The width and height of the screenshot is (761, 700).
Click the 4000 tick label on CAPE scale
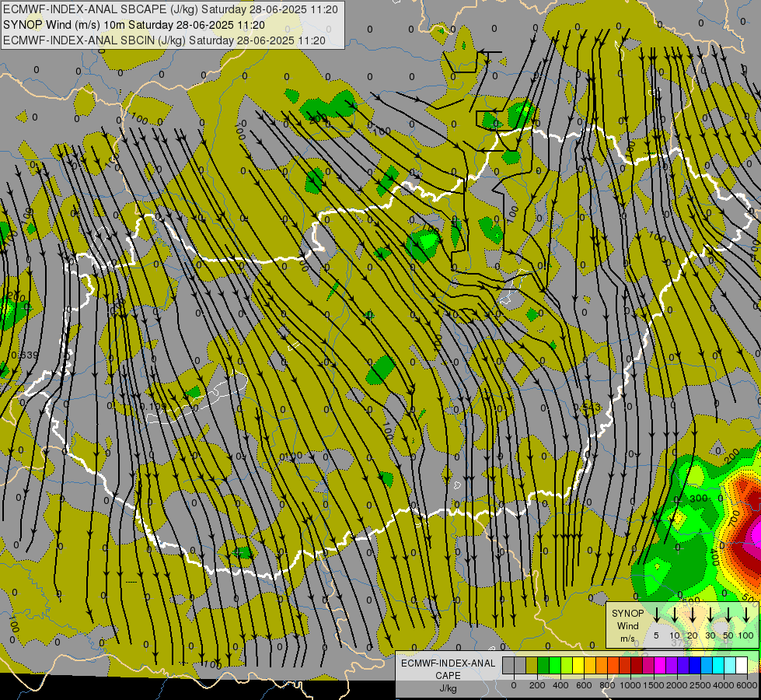(723, 685)
